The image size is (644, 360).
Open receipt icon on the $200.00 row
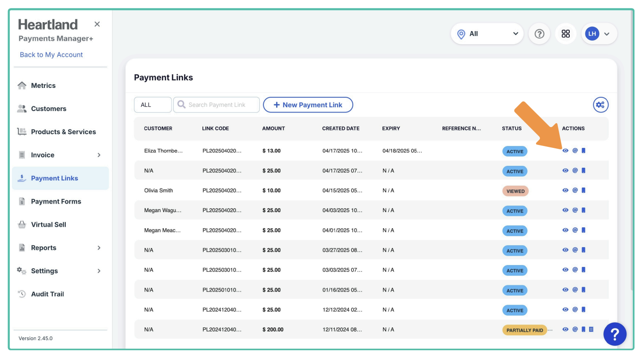(591, 329)
